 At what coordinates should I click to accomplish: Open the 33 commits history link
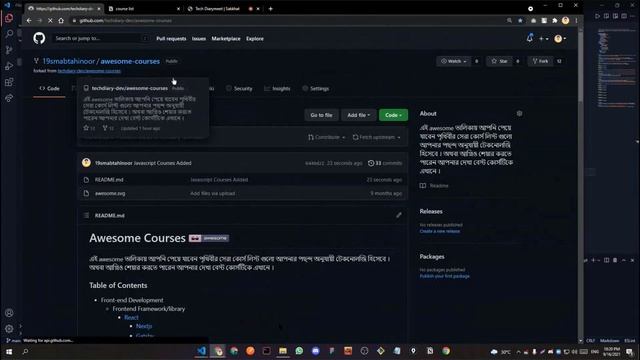pyautogui.click(x=385, y=163)
